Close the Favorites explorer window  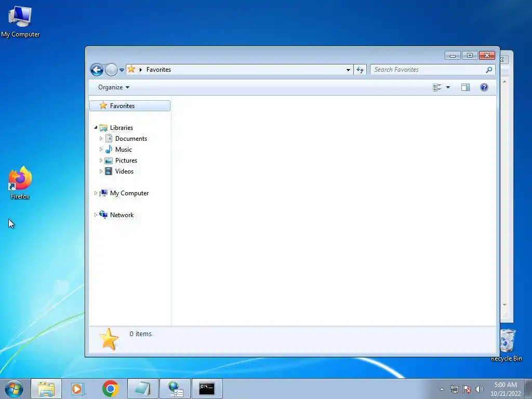487,56
